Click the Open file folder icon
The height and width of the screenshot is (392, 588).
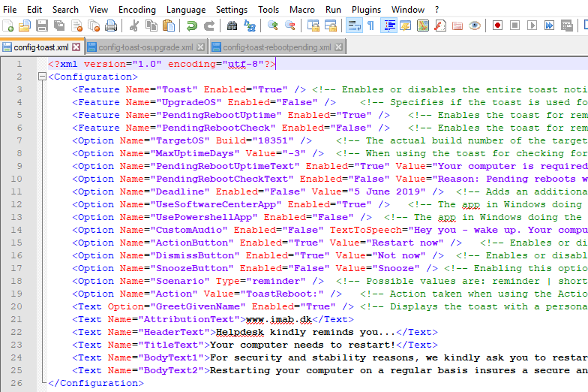coord(24,26)
